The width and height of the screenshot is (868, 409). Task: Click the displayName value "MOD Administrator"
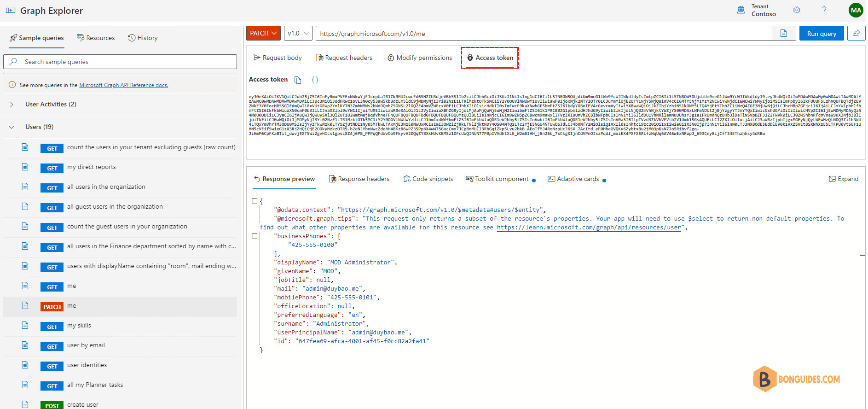point(360,262)
